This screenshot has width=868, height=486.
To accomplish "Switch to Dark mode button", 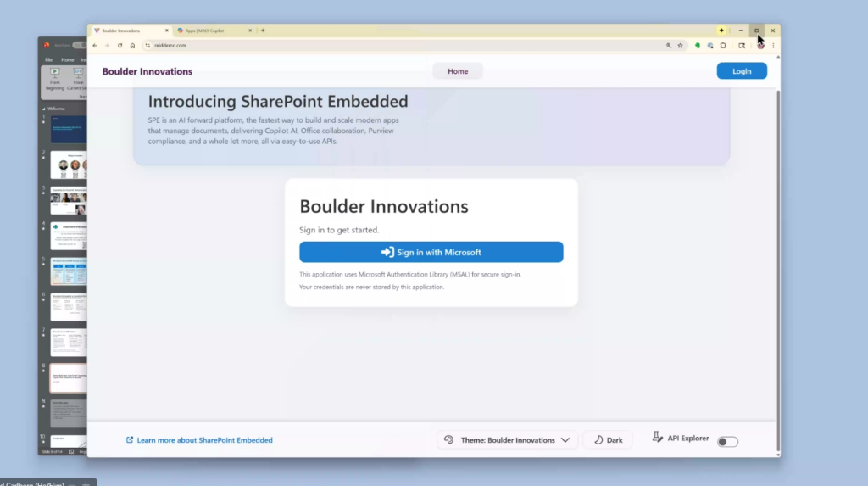I will tap(608, 440).
